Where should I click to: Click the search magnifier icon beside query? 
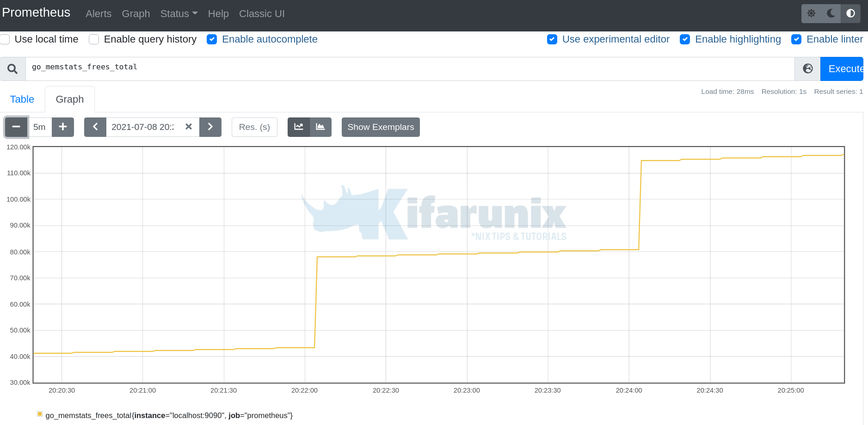pos(12,69)
